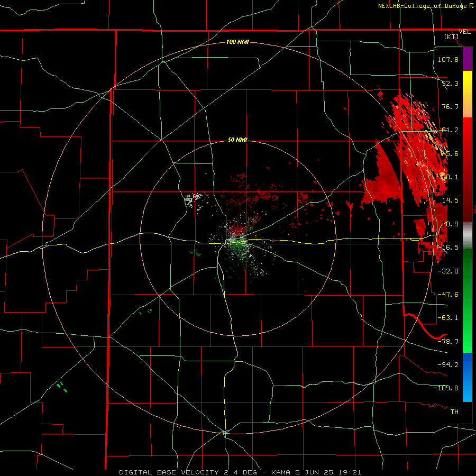The height and width of the screenshot is (476, 476).
Task: Click the NEXLAB-College of DuPage label
Action: (424, 6)
